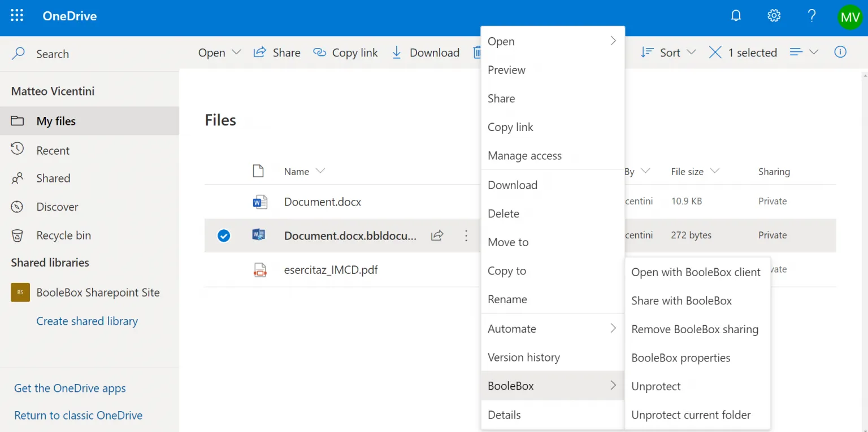Image resolution: width=868 pixels, height=432 pixels.
Task: Click Create shared library link
Action: pyautogui.click(x=87, y=321)
